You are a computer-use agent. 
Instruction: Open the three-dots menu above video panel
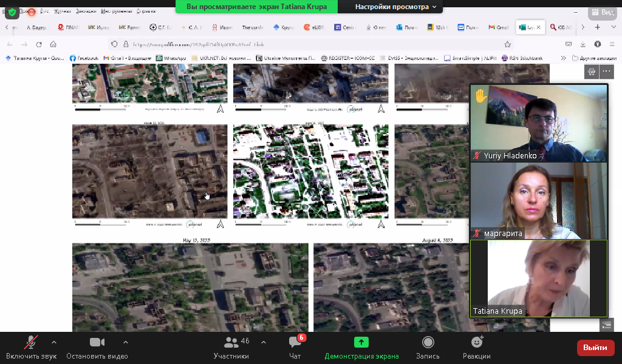[x=607, y=72]
